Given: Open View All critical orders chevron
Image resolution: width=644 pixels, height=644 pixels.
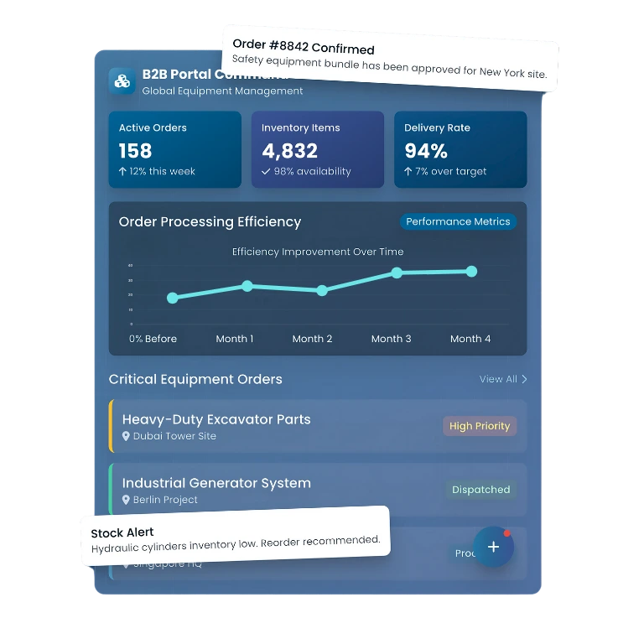Looking at the screenshot, I should (x=524, y=379).
